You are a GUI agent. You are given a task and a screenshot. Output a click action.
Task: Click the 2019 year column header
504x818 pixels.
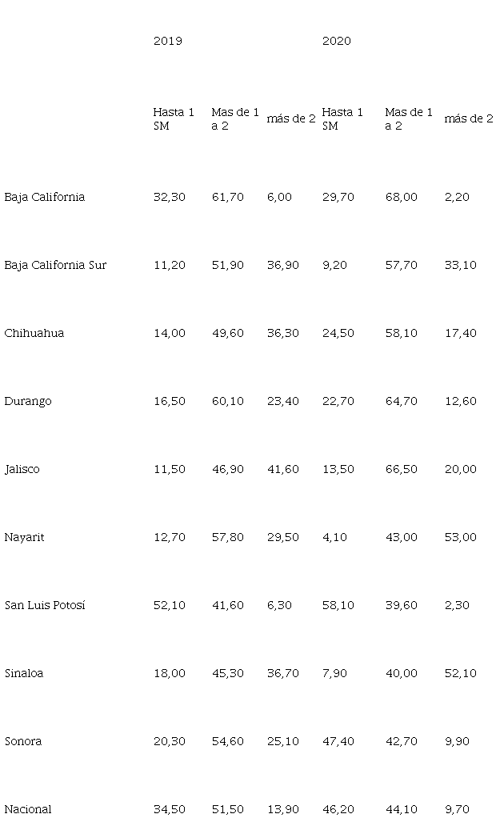pyautogui.click(x=167, y=41)
